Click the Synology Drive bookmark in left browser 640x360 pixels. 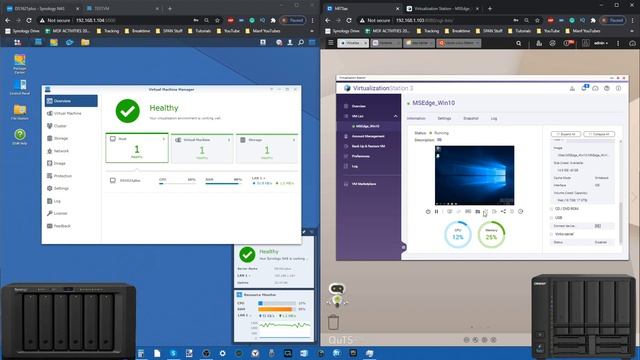pos(23,31)
